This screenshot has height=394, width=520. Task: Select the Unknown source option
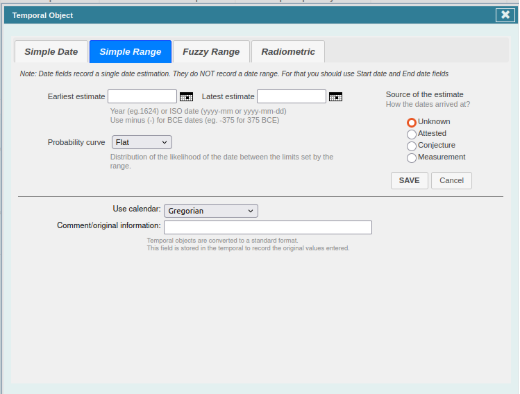pos(412,123)
